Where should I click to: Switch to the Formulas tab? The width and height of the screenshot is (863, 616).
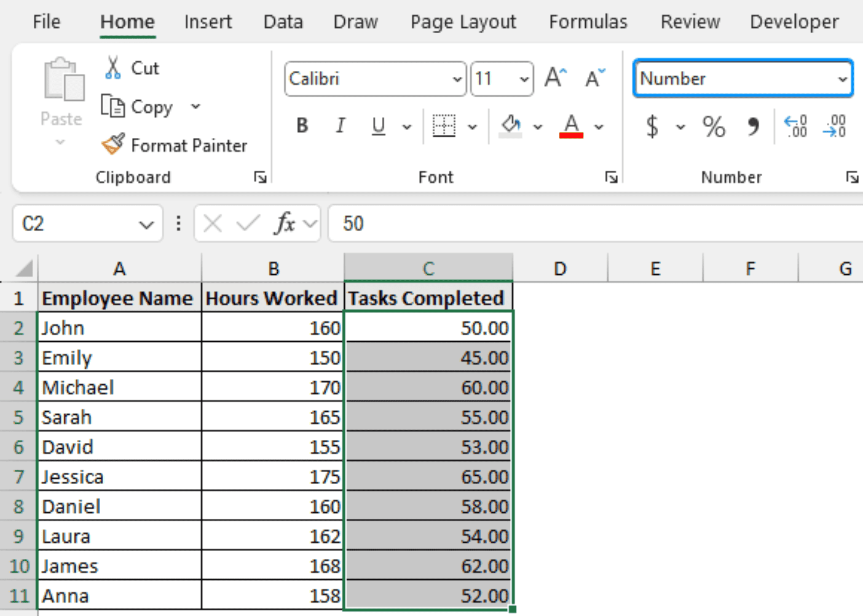[x=588, y=22]
